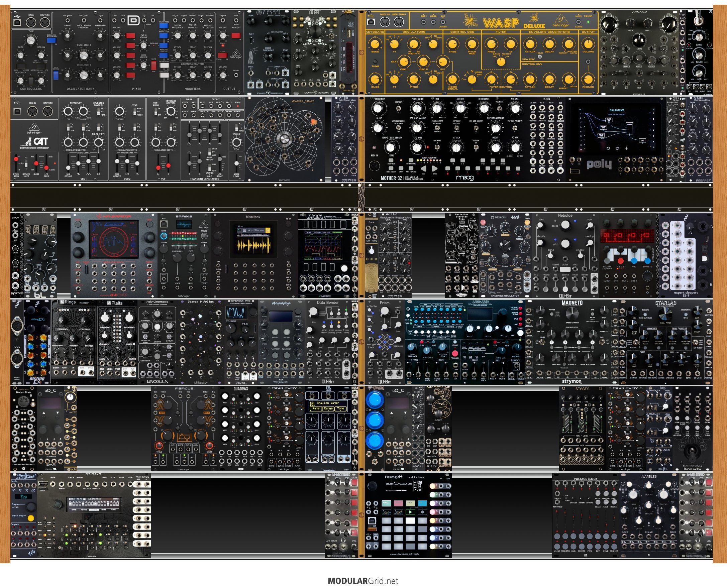Click the bottom blue button on Arcadian Rhythms
This screenshot has height=588, width=727.
coord(375,441)
